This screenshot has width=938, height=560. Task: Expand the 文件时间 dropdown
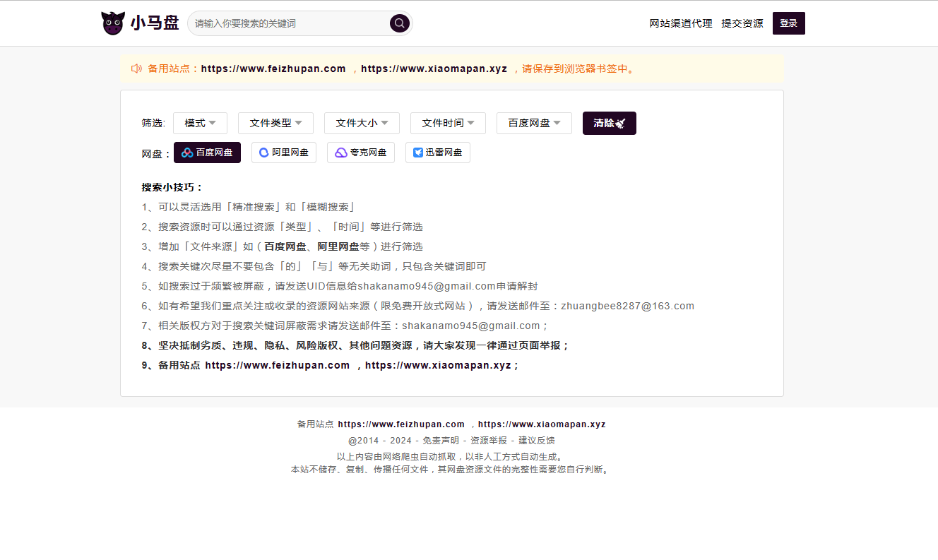448,123
